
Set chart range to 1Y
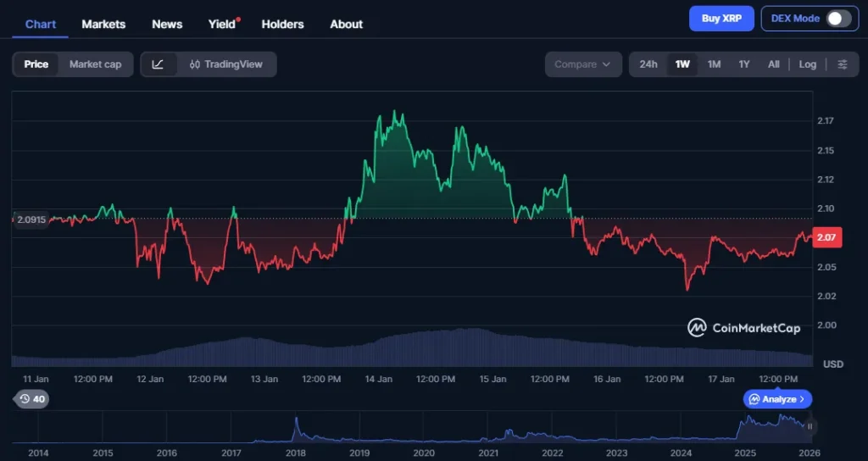744,64
